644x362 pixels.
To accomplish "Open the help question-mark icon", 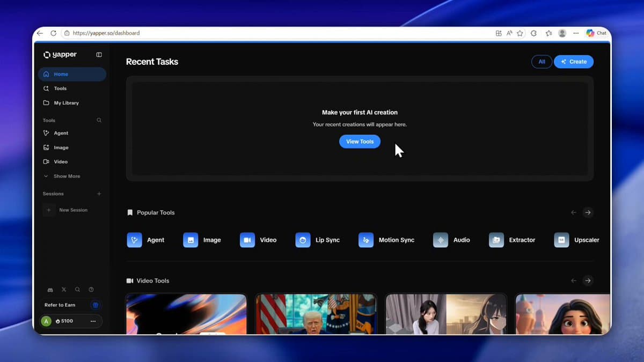I will pyautogui.click(x=91, y=290).
